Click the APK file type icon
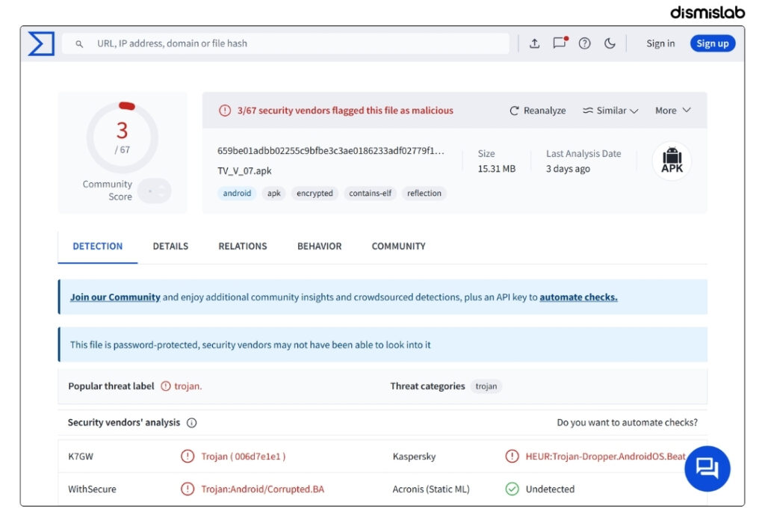This screenshot has width=765, height=532. click(672, 161)
